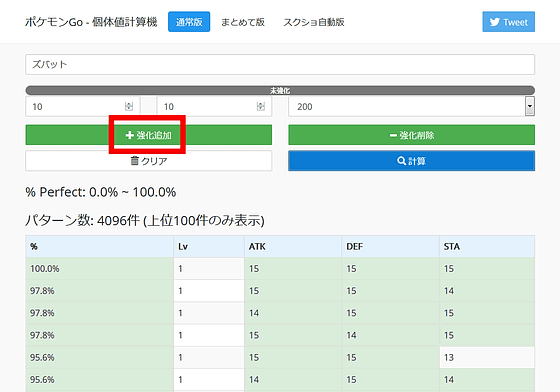
Task: Click the 強化追加 button
Action: pyautogui.click(x=149, y=135)
